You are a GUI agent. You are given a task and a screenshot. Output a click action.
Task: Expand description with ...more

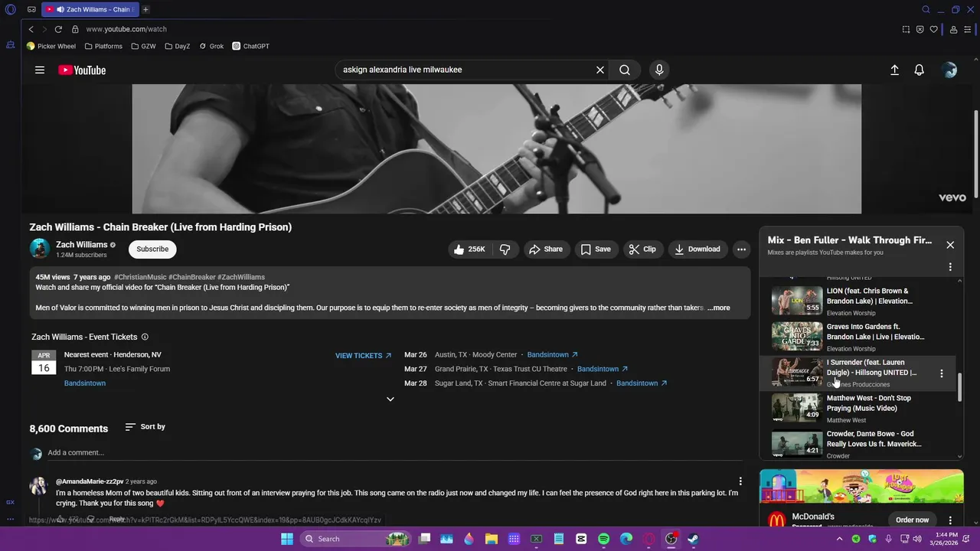click(x=719, y=308)
